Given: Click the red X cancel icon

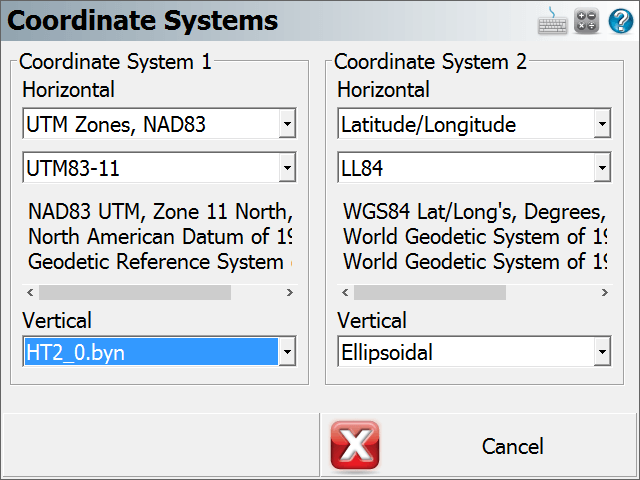Looking at the screenshot, I should pos(355,446).
